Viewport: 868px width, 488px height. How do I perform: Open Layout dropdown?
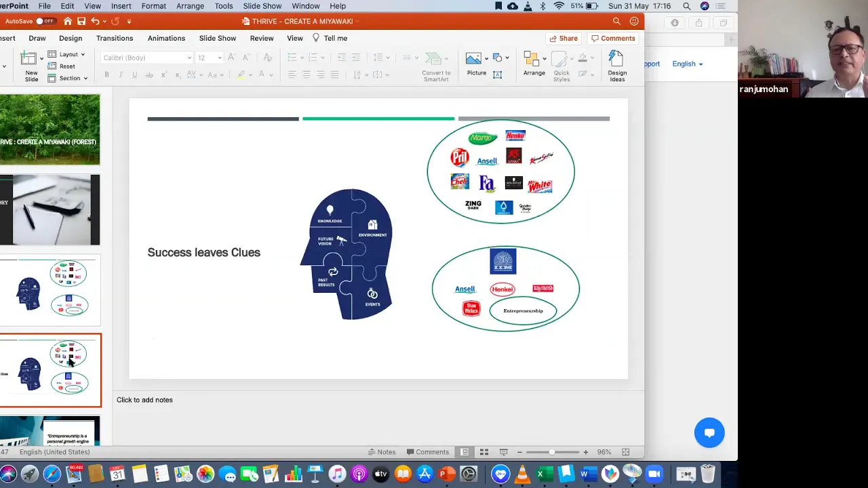[66, 54]
